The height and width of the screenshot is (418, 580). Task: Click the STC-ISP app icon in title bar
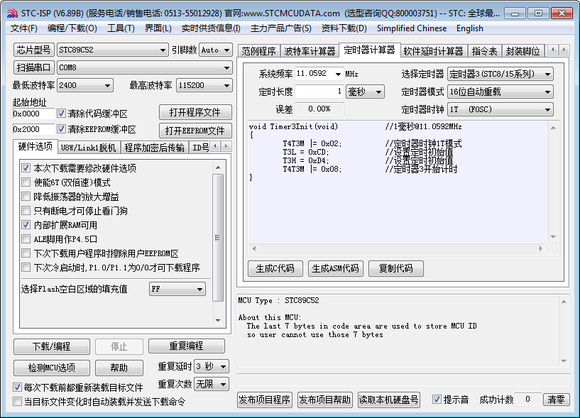point(12,14)
